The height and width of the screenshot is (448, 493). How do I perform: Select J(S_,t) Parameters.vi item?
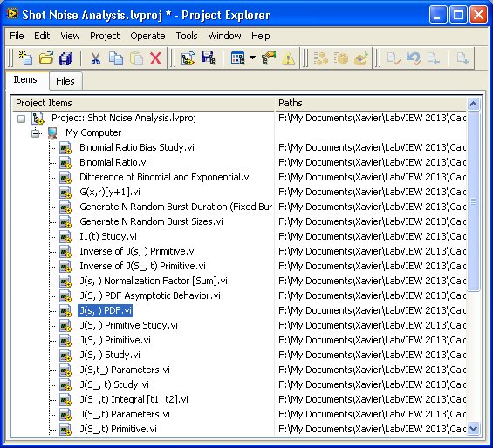click(x=125, y=414)
